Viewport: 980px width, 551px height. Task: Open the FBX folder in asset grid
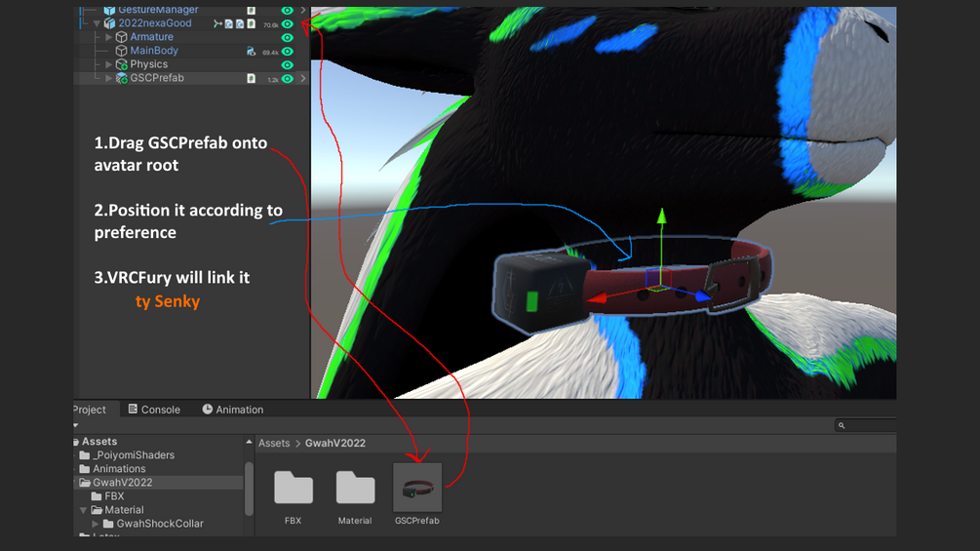tap(294, 488)
